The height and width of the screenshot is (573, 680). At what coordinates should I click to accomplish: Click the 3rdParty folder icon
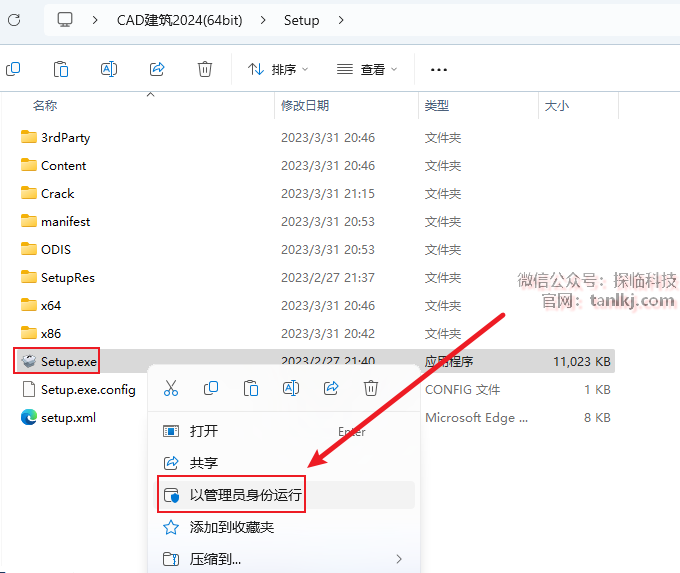[29, 137]
